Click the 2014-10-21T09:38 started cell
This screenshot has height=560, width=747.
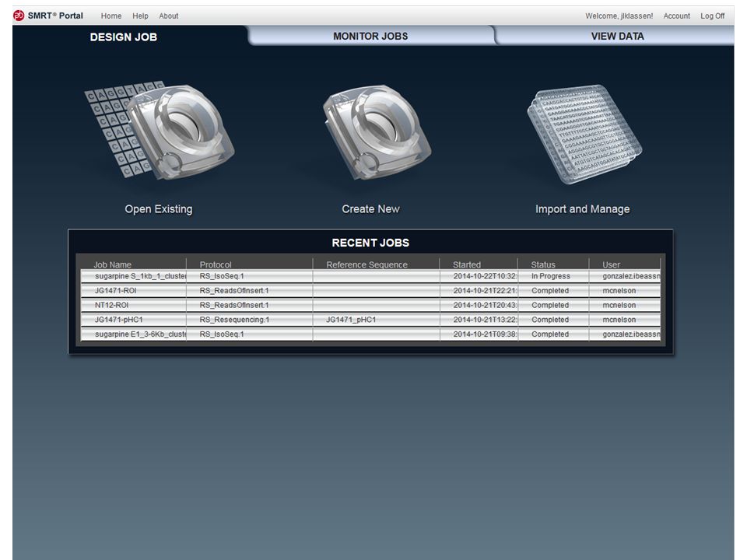[x=485, y=334]
